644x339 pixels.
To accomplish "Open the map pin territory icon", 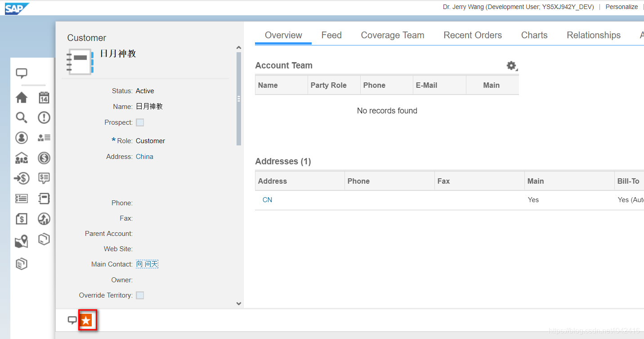I will tap(22, 241).
